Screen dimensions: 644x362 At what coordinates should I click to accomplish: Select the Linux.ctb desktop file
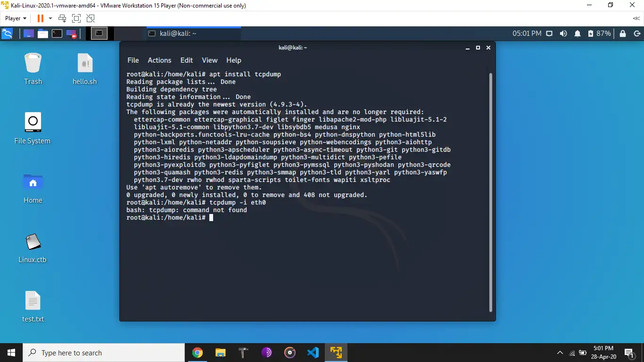[x=33, y=247]
